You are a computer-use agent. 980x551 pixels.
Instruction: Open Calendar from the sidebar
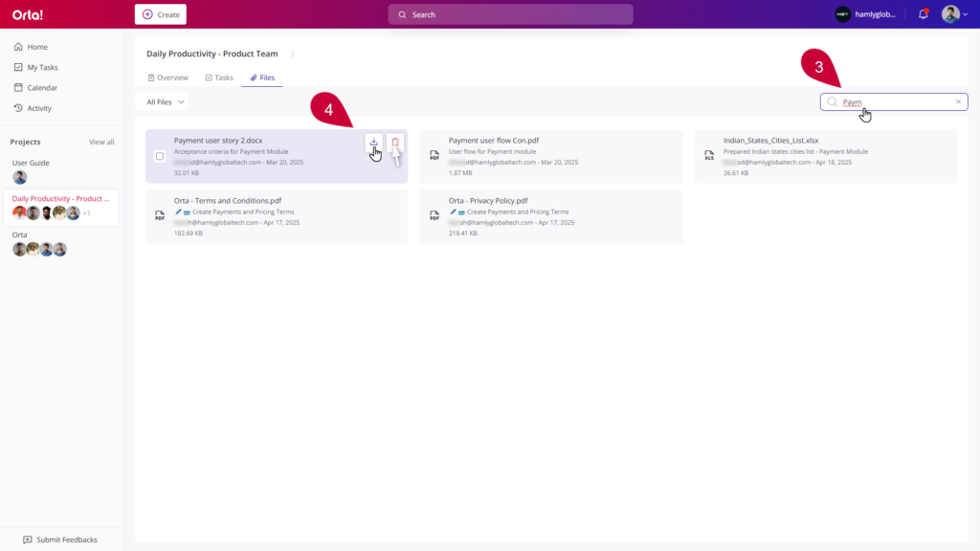point(42,88)
